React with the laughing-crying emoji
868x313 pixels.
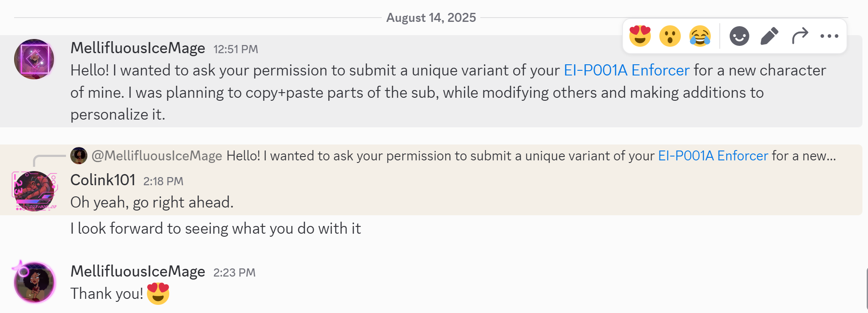[x=700, y=36]
